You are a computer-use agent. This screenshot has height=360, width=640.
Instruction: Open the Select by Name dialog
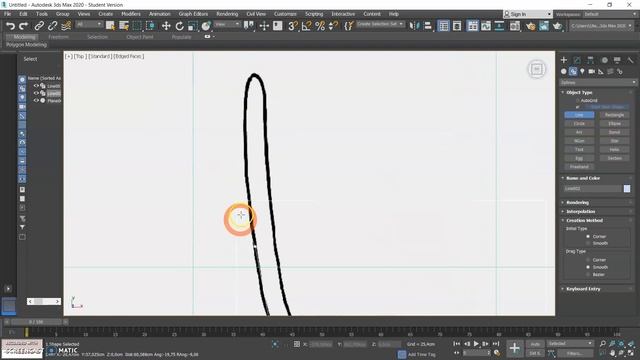(x=124, y=26)
